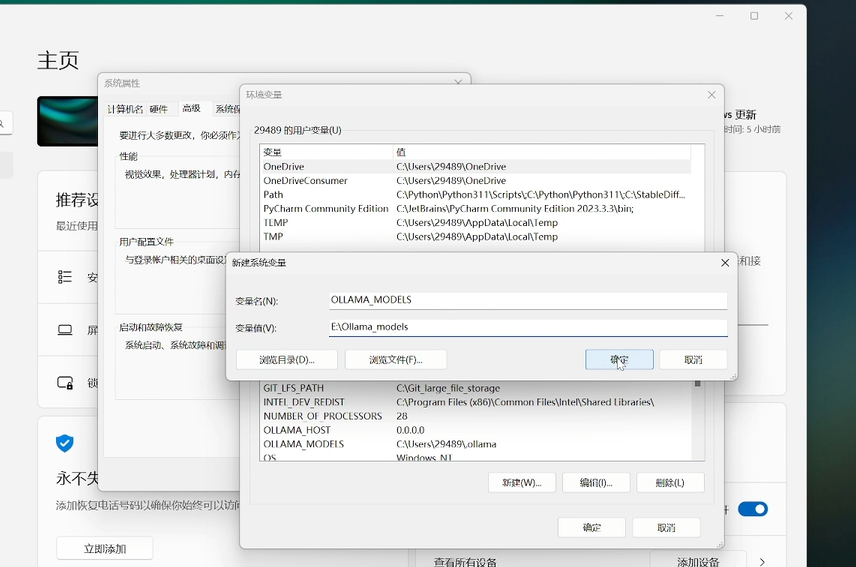Close the 新建系统变量 dialog with X
The image size is (856, 567).
tap(724, 262)
